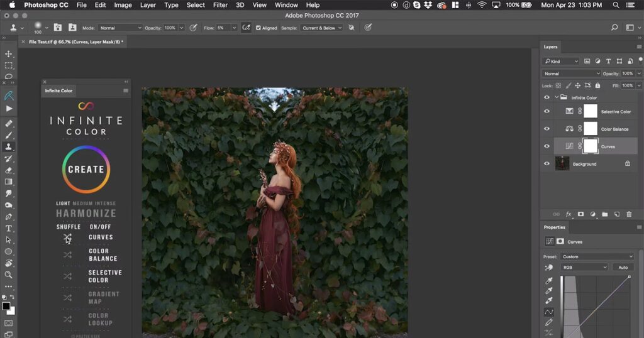Click the foreground color swatch
The image size is (644, 338).
coord(6,307)
